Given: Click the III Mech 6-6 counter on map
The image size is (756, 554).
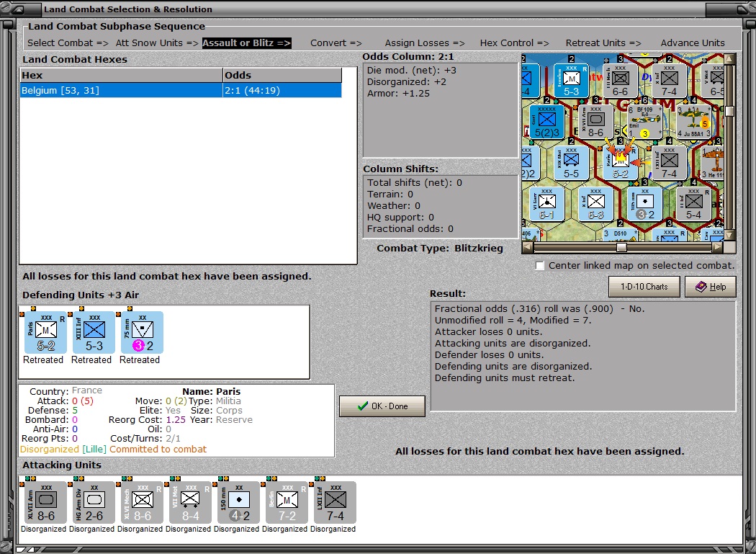Looking at the screenshot, I should 621,81.
